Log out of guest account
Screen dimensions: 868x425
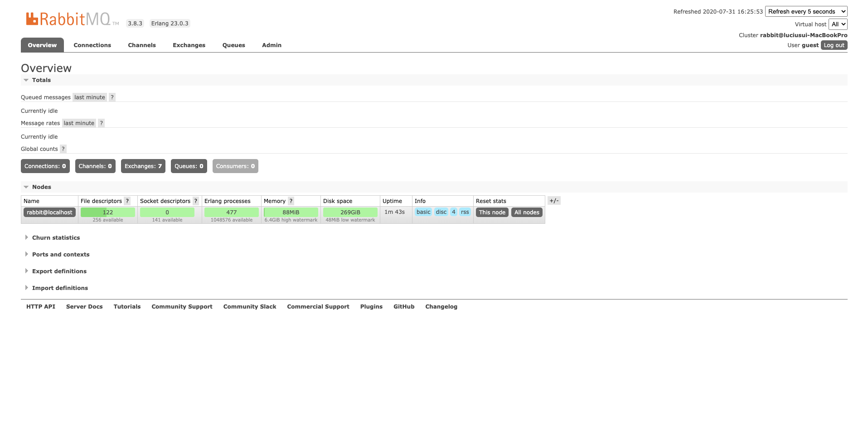pyautogui.click(x=834, y=45)
